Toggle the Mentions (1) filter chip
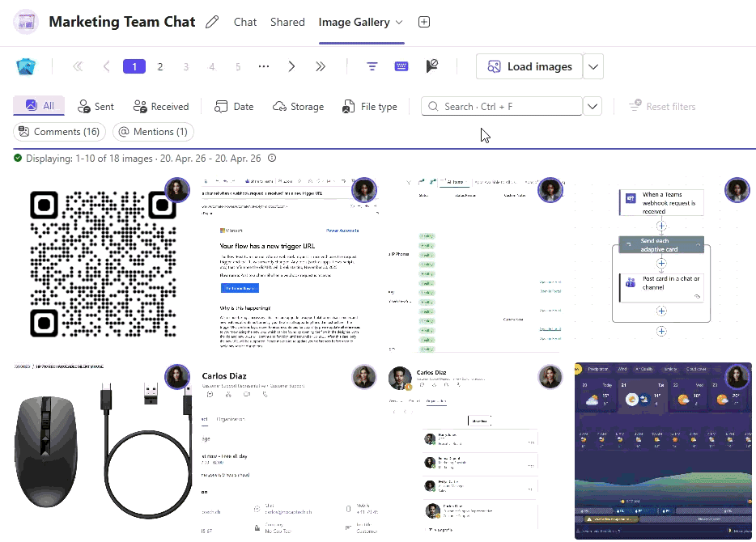The image size is (756, 542). pyautogui.click(x=153, y=132)
